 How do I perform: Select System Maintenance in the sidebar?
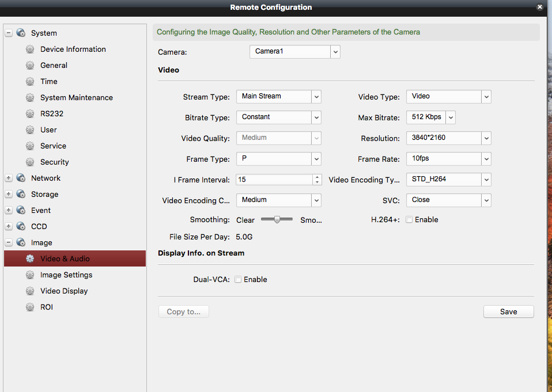pos(76,98)
